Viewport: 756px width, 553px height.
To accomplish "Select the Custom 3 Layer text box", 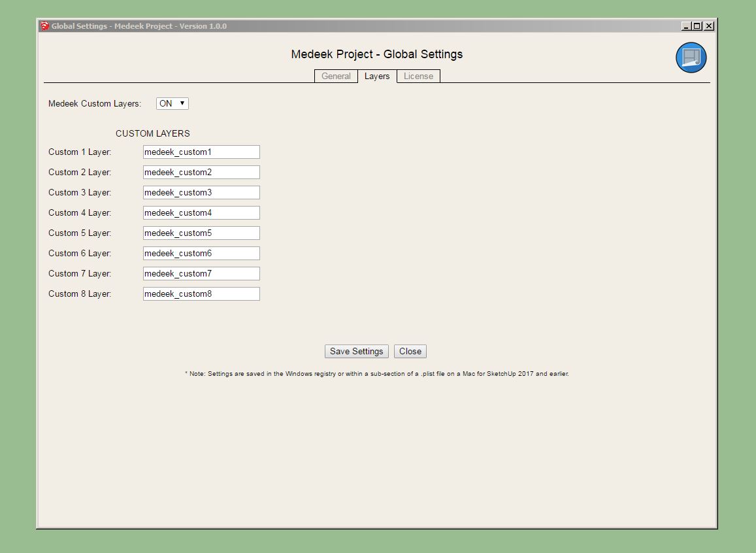I will pos(201,193).
